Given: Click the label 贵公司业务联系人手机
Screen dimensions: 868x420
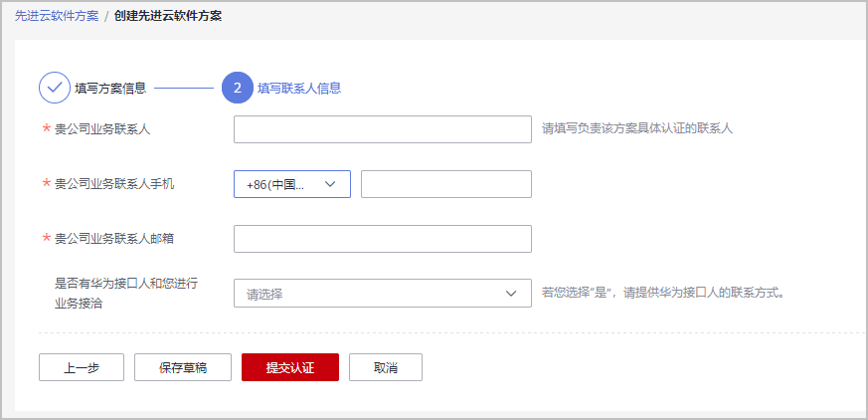Looking at the screenshot, I should click(x=114, y=184).
